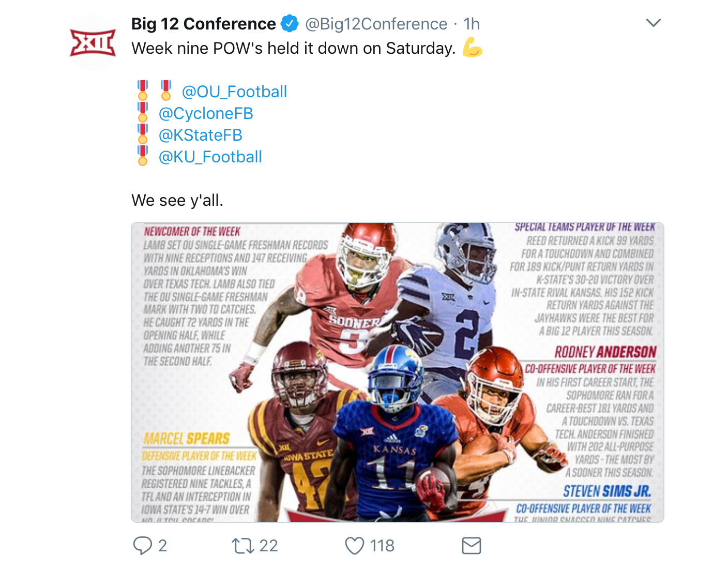Click the Big 12 Conference display name
The height and width of the screenshot is (571, 728).
(x=204, y=24)
